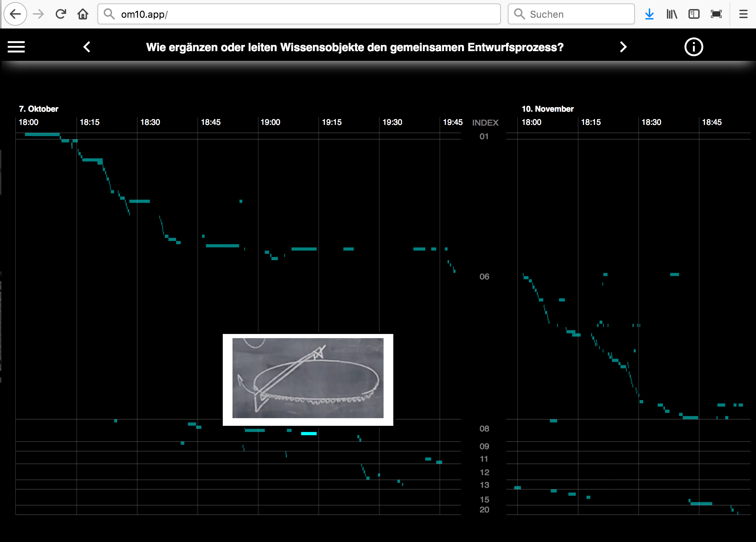This screenshot has height=542, width=756.
Task: Click the question title heading text
Action: click(355, 47)
